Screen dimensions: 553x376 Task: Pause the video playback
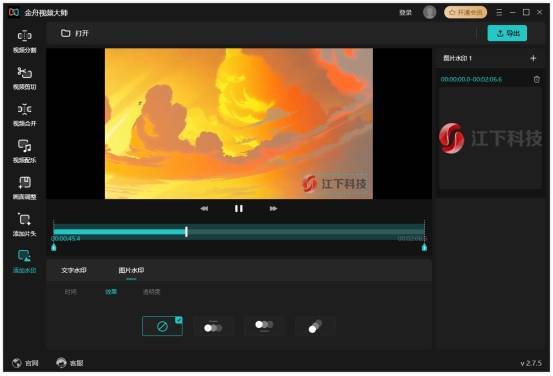(239, 209)
